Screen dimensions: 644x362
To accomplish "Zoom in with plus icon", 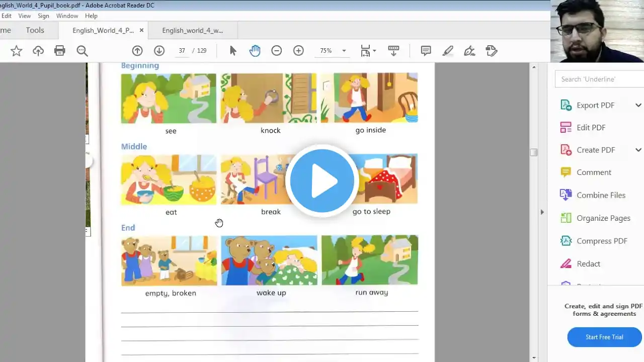I will [x=298, y=51].
